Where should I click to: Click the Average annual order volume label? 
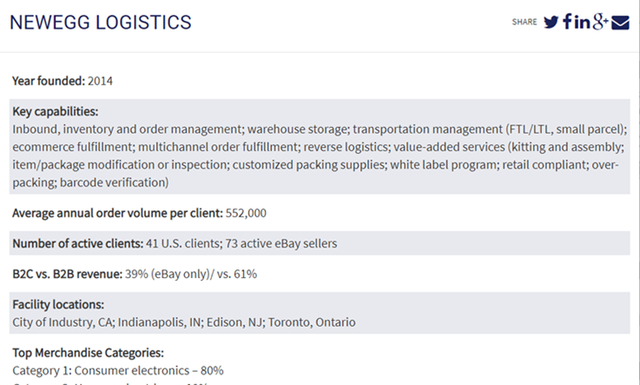pos(118,213)
